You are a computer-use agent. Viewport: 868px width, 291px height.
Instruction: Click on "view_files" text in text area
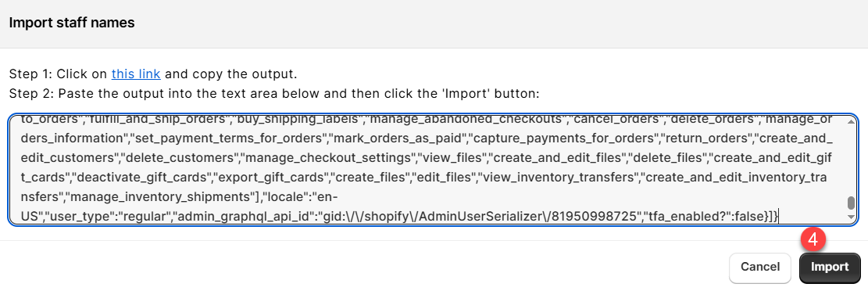coord(452,157)
